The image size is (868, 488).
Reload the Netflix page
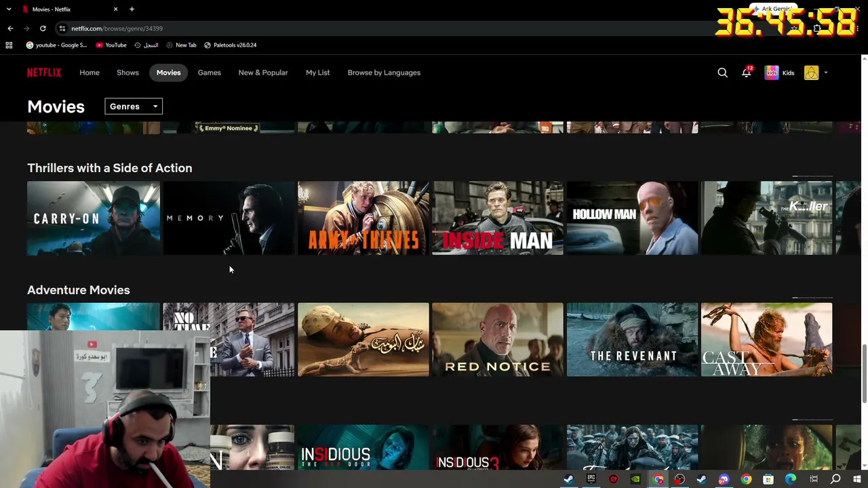pos(43,28)
